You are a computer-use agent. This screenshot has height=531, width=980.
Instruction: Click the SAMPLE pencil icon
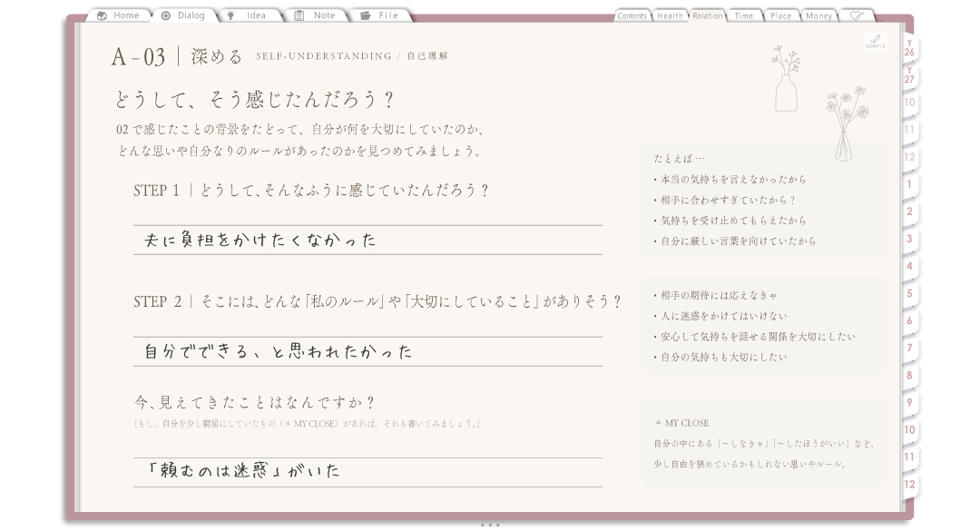pyautogui.click(x=875, y=41)
